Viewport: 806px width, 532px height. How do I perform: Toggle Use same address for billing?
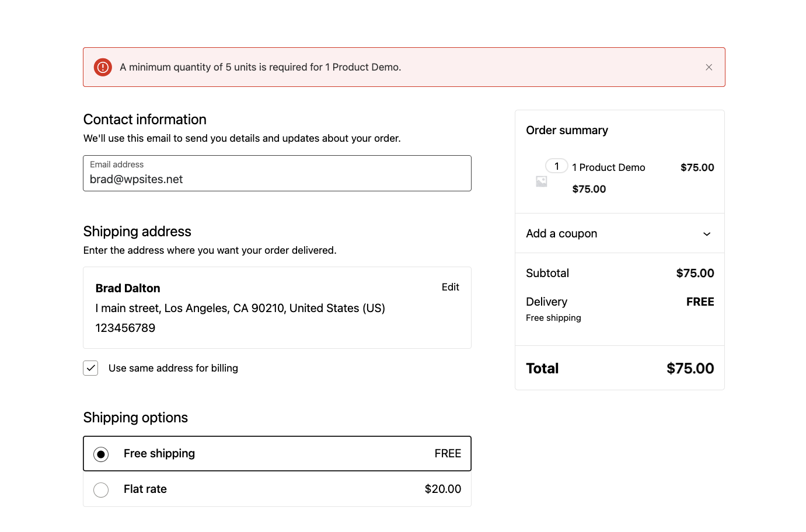click(x=90, y=368)
